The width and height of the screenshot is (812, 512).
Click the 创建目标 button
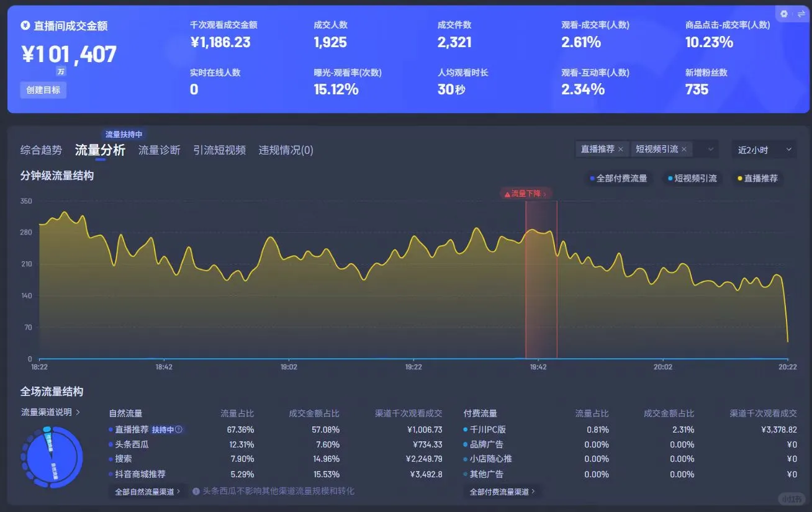point(43,90)
